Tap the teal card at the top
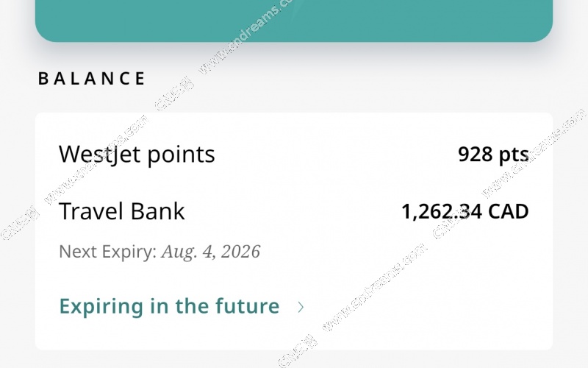Viewport: 588px width, 368px height. click(x=294, y=19)
